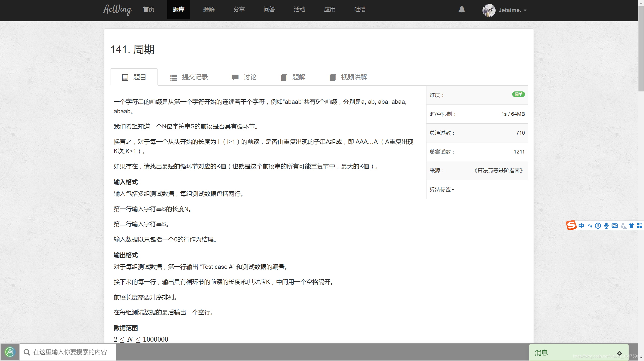Open the Sogou toolbox grid
Image resolution: width=644 pixels, height=361 pixels.
point(640,225)
